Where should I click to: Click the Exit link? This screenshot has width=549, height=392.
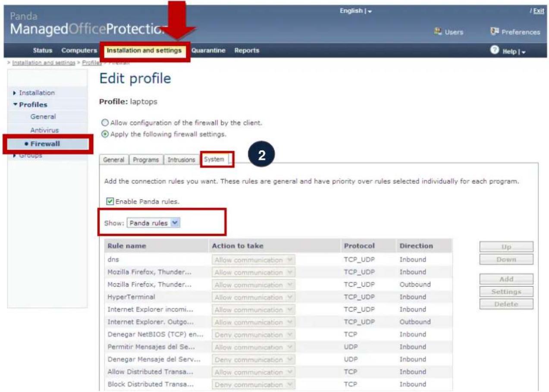point(538,11)
